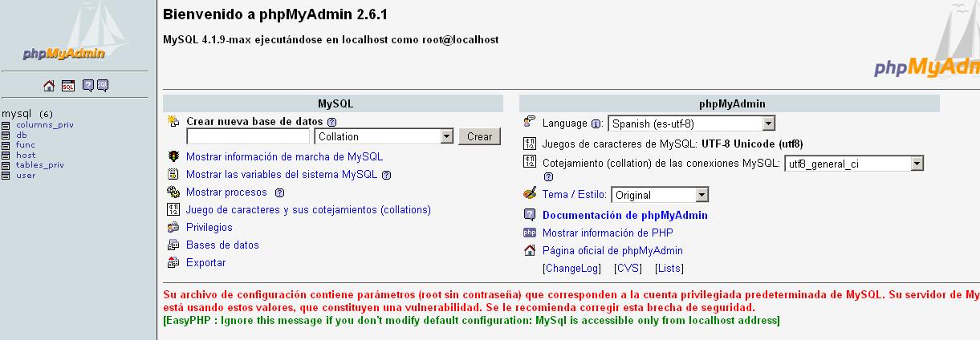The height and width of the screenshot is (340, 980).
Task: Open the Bases de datos link
Action: 222,245
